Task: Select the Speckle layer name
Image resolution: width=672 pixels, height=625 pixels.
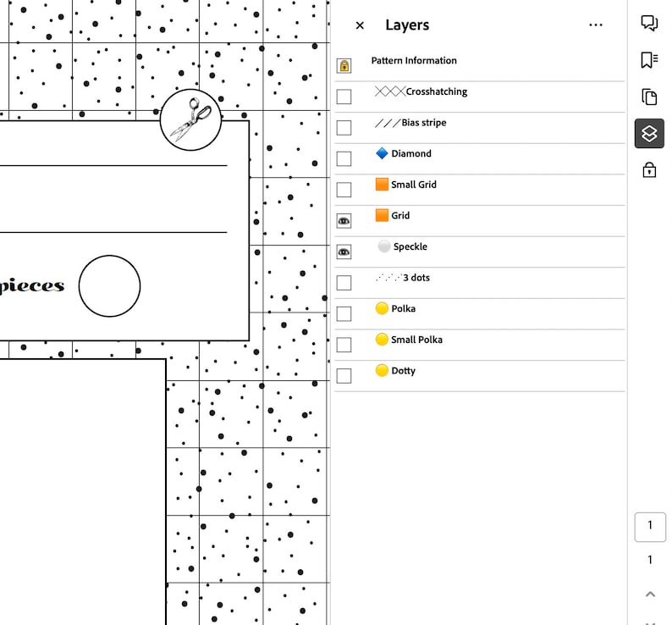Action: pos(410,246)
